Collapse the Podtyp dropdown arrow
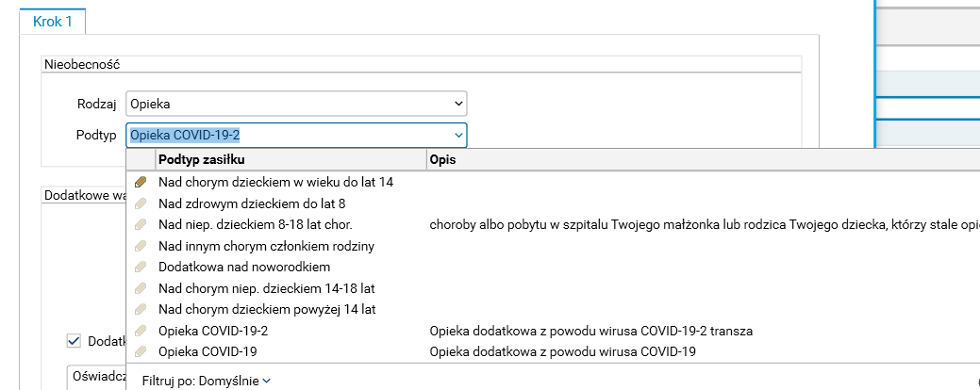The width and height of the screenshot is (980, 390). (458, 135)
